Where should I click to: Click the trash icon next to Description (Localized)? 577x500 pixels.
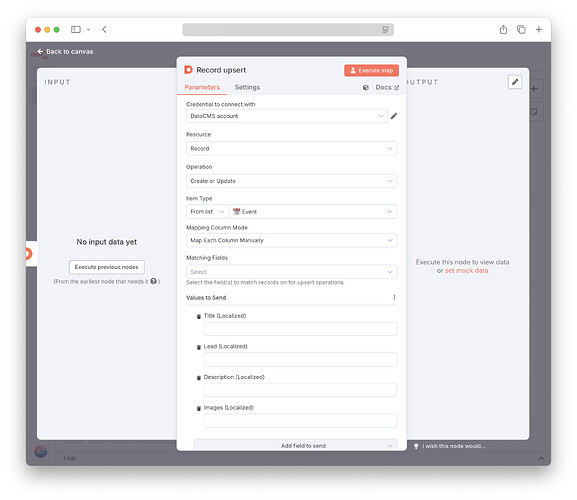199,377
